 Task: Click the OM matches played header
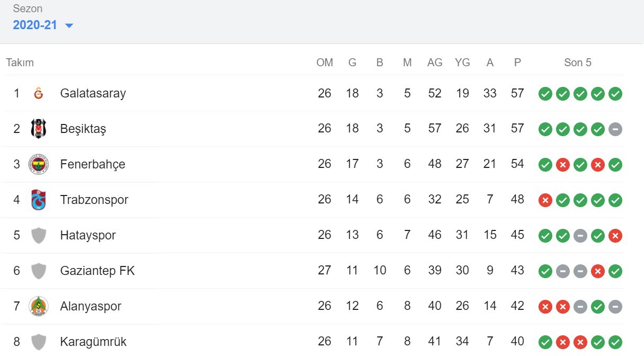coord(324,63)
